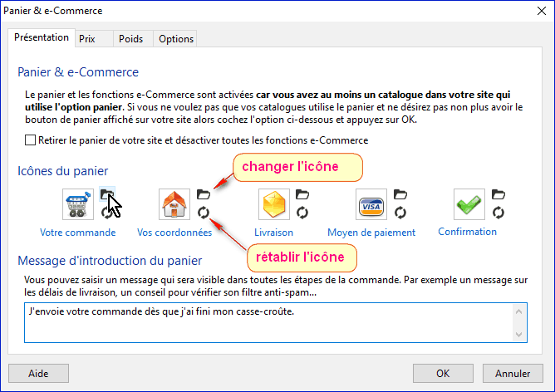Go to the Options tab

(176, 39)
